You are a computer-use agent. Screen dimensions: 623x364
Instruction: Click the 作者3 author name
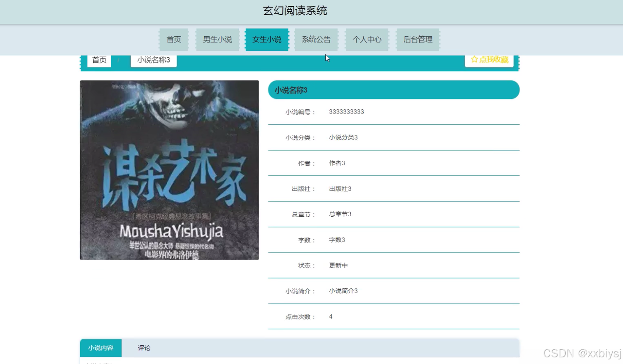point(337,163)
